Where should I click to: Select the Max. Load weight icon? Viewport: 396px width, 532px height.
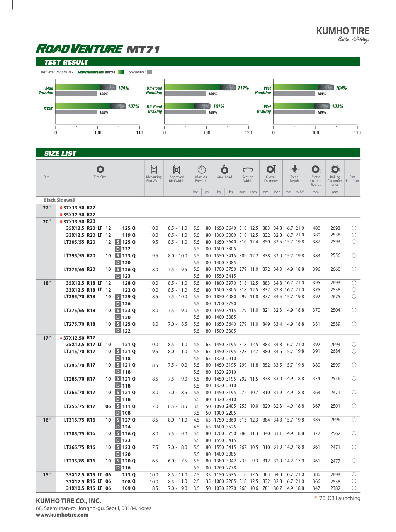coord(224,169)
